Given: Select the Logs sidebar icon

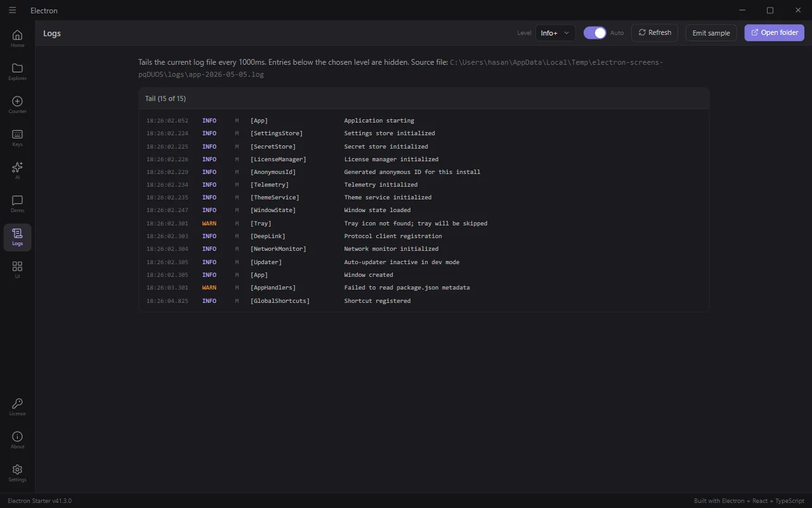Looking at the screenshot, I should pos(17,237).
